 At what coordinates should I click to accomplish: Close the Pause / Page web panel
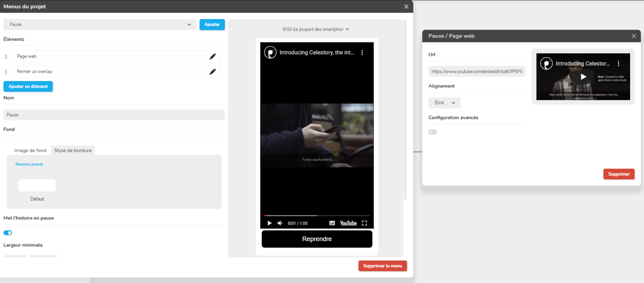[634, 36]
